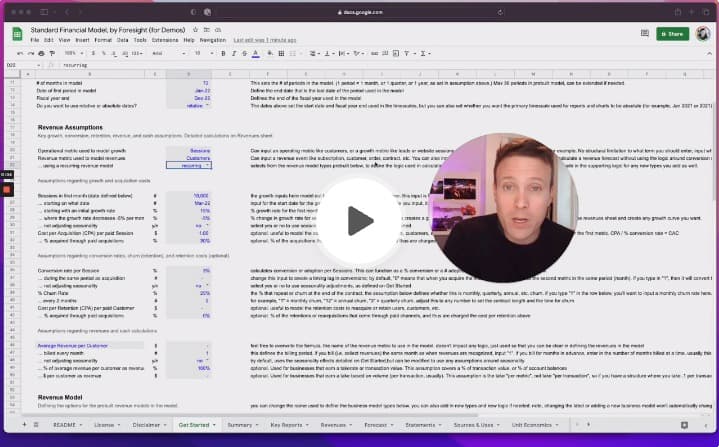This screenshot has width=719, height=447.
Task: Open the Google Sheets home logo
Action: coord(18,33)
